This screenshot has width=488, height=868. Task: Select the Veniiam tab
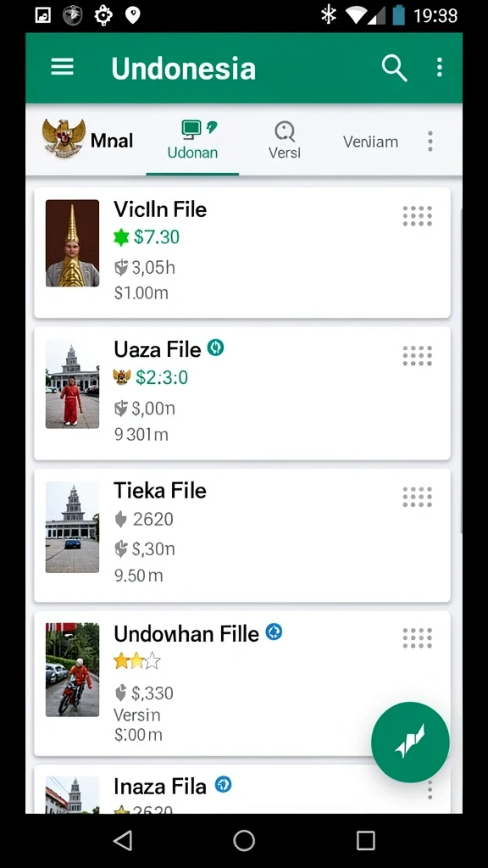[370, 142]
